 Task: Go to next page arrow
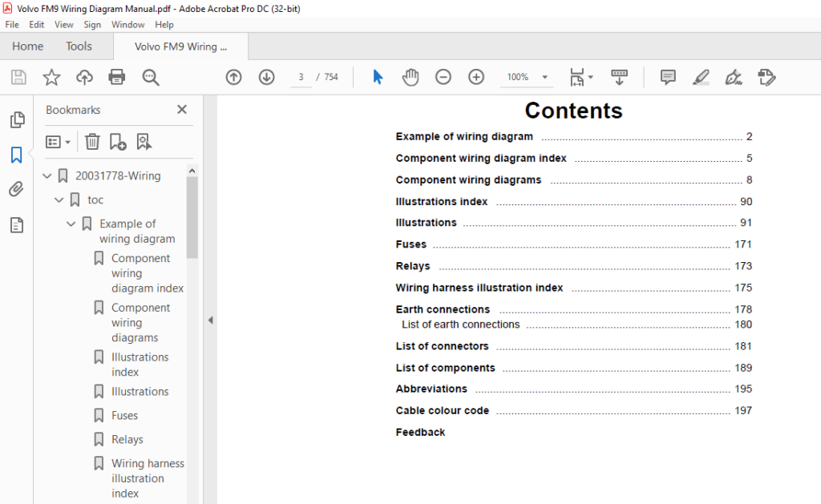point(266,78)
